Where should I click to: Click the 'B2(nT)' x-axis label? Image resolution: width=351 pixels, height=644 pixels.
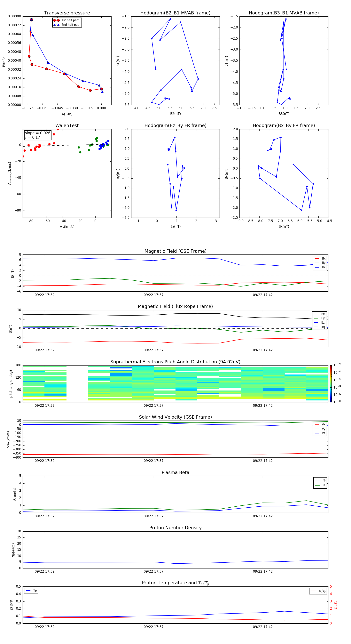(175, 114)
